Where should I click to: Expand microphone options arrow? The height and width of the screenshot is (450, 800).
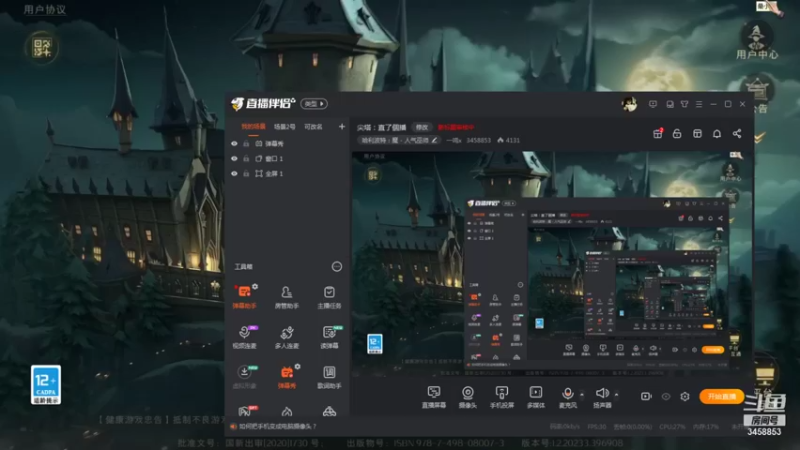582,394
